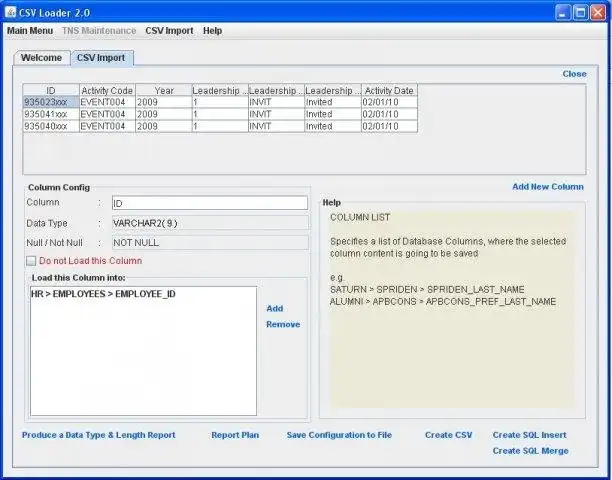Click the CSV Loader app icon in title bar
This screenshot has width=612, height=480.
click(x=11, y=12)
